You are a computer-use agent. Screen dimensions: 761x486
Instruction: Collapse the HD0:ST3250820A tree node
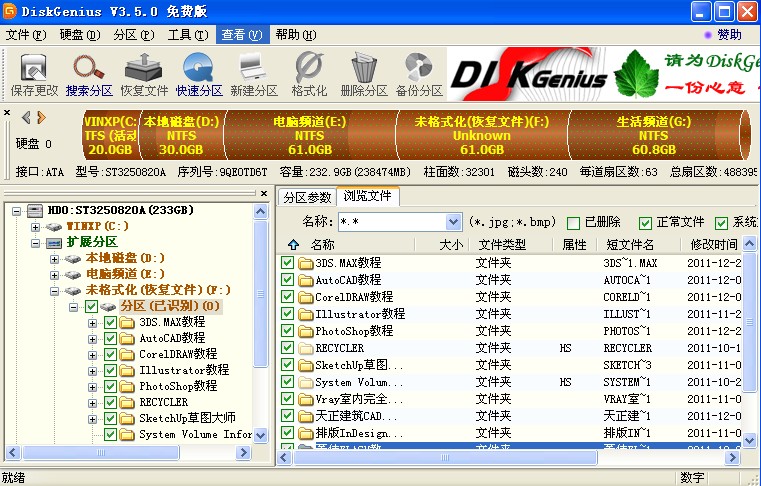point(17,211)
